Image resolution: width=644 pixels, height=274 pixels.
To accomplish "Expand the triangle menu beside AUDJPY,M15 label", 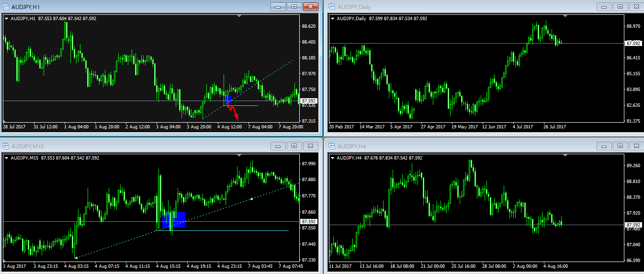I will point(7,158).
